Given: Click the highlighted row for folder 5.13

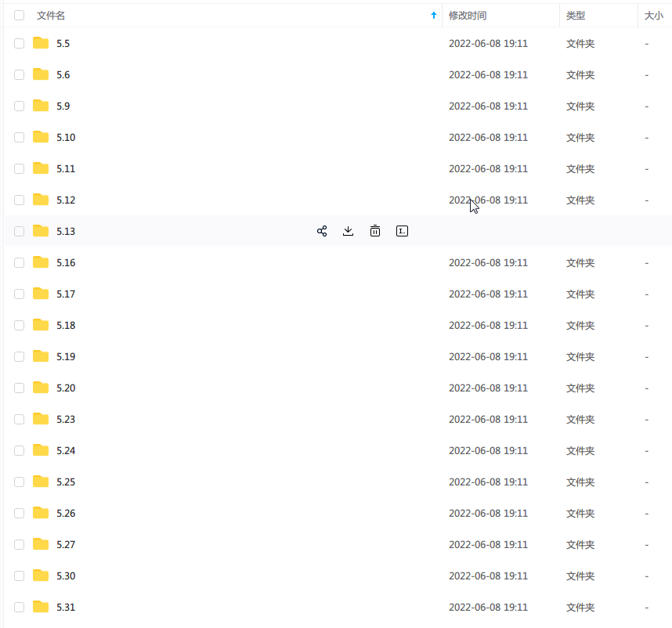Looking at the screenshot, I should [x=196, y=231].
